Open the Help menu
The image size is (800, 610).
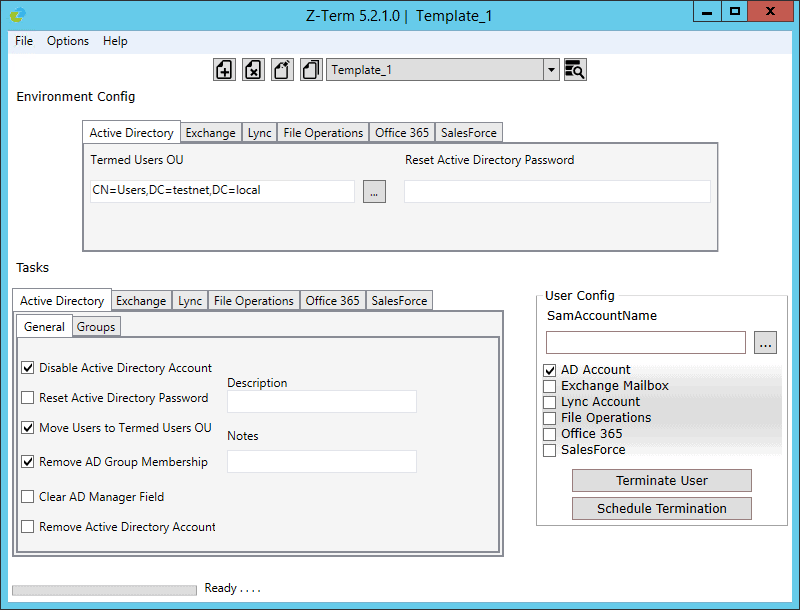click(x=115, y=41)
